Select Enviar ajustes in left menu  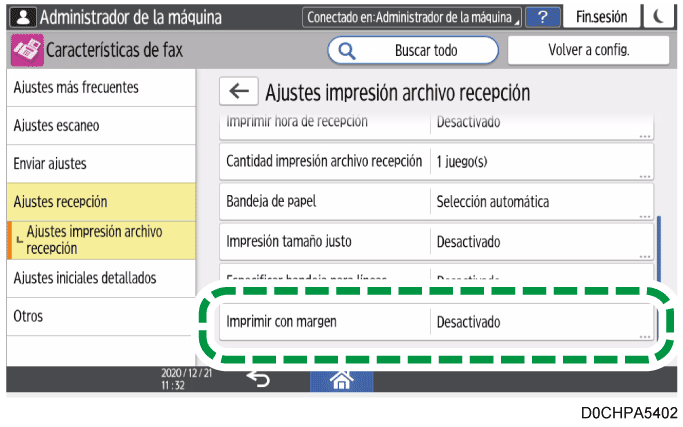pos(97,163)
